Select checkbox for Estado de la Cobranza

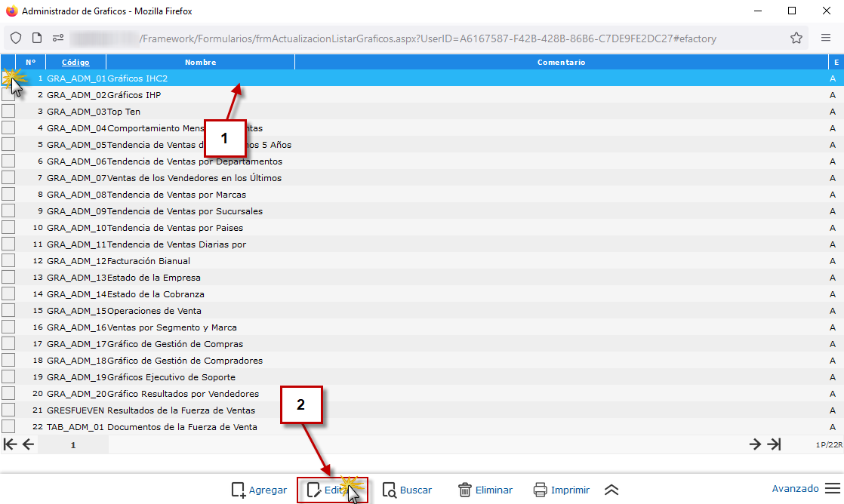8,294
